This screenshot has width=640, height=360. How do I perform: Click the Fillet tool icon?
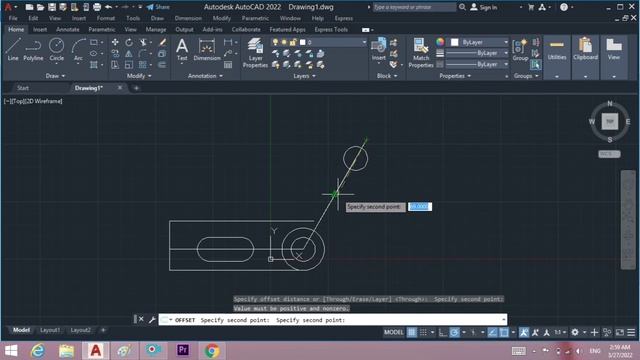pos(142,53)
